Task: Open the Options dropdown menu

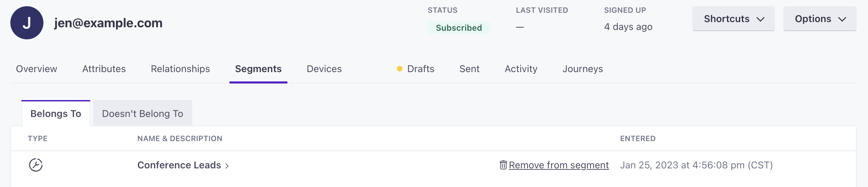Action: (x=820, y=19)
